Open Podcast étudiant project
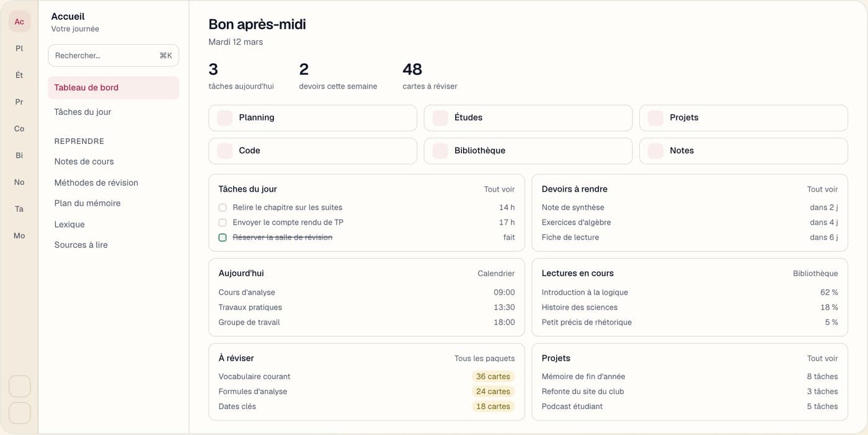The image size is (868, 435). click(x=689, y=406)
